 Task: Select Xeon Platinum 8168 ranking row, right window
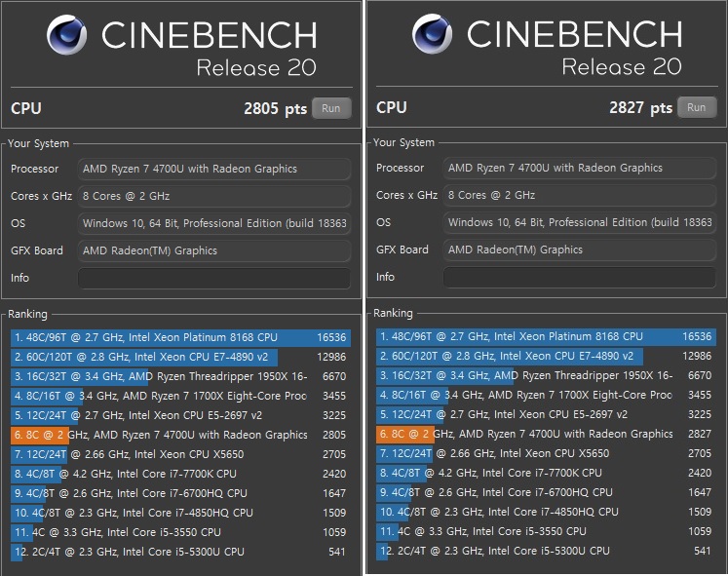[546, 336]
